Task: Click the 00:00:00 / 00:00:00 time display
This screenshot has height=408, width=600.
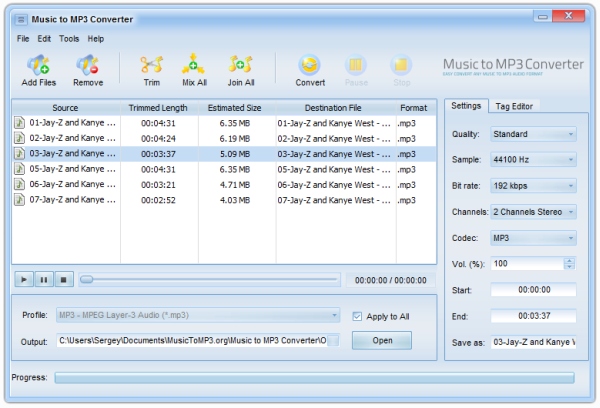Action: tap(390, 280)
